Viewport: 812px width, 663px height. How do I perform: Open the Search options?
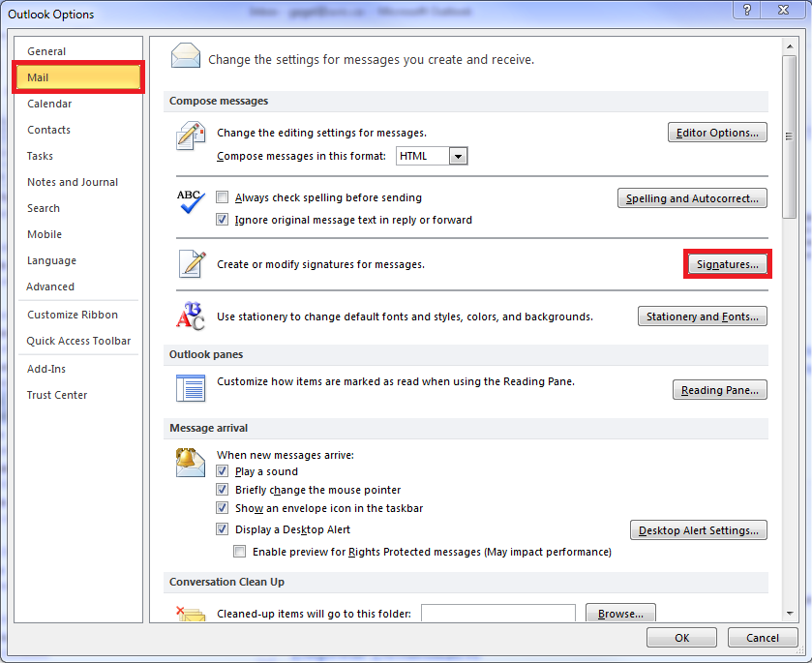(78, 208)
